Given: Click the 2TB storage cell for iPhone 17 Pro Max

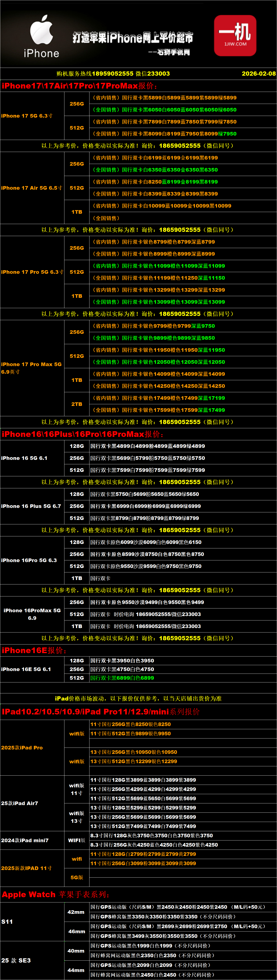Looking at the screenshot, I should click(x=77, y=404).
